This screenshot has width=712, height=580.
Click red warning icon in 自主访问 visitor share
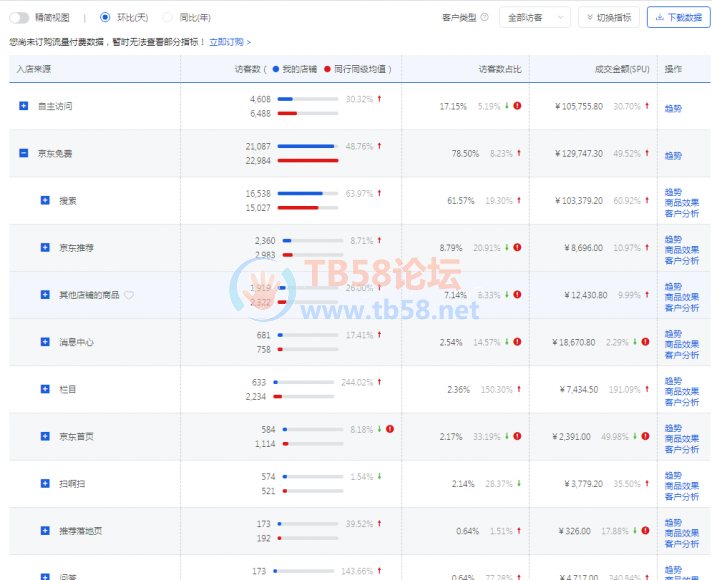click(x=517, y=106)
